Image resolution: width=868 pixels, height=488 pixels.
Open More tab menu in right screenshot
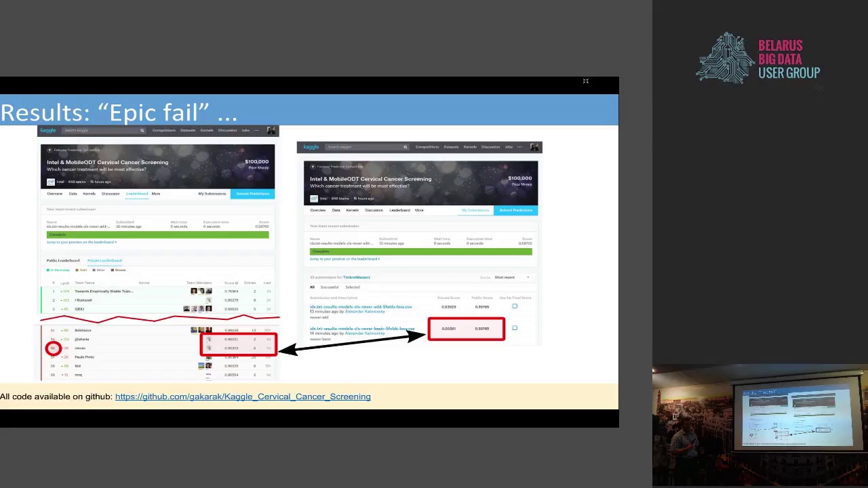(419, 210)
